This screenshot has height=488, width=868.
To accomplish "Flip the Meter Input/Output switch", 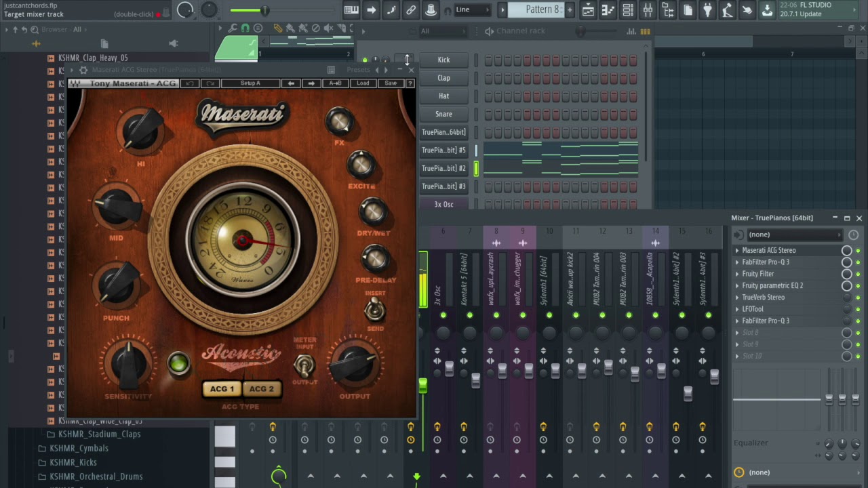I will click(304, 365).
